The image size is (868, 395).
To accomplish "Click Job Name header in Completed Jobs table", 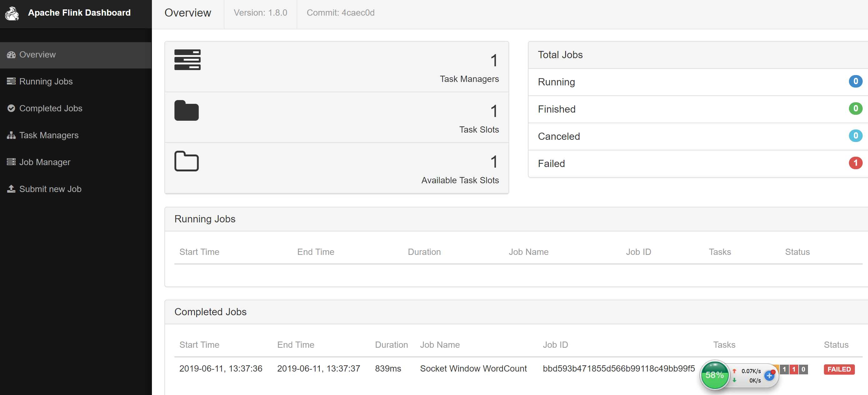I will (x=440, y=345).
